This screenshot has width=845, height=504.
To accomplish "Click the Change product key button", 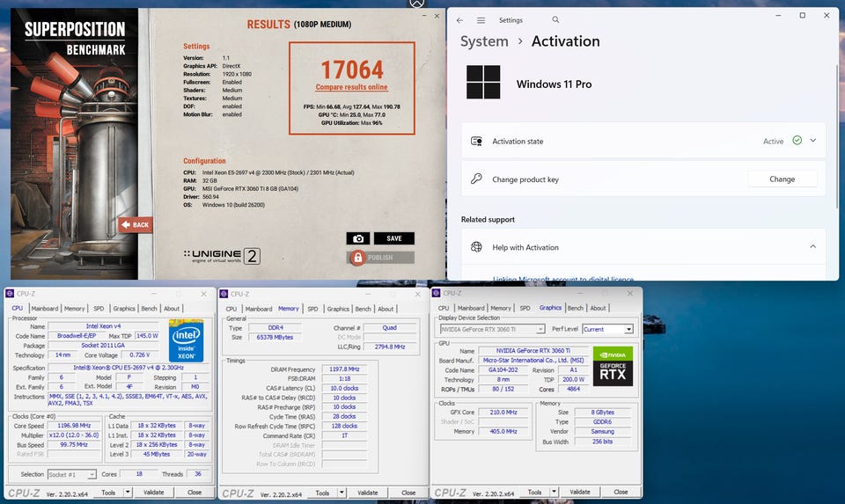I will (782, 179).
